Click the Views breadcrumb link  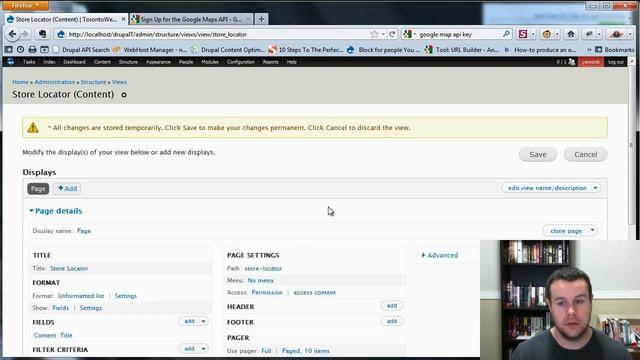pos(119,82)
